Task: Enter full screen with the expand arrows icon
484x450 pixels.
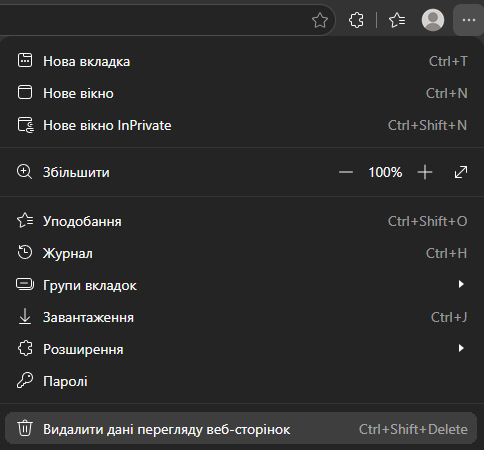Action: point(461,172)
